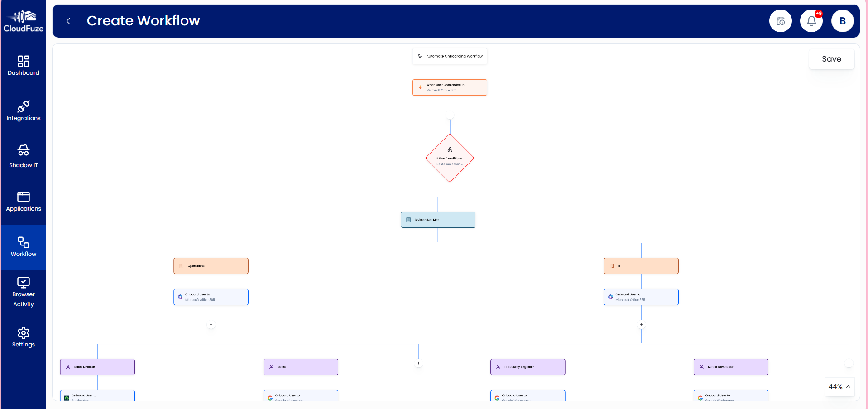This screenshot has width=868, height=409.
Task: Open the Integrations sidebar icon
Action: (x=23, y=107)
